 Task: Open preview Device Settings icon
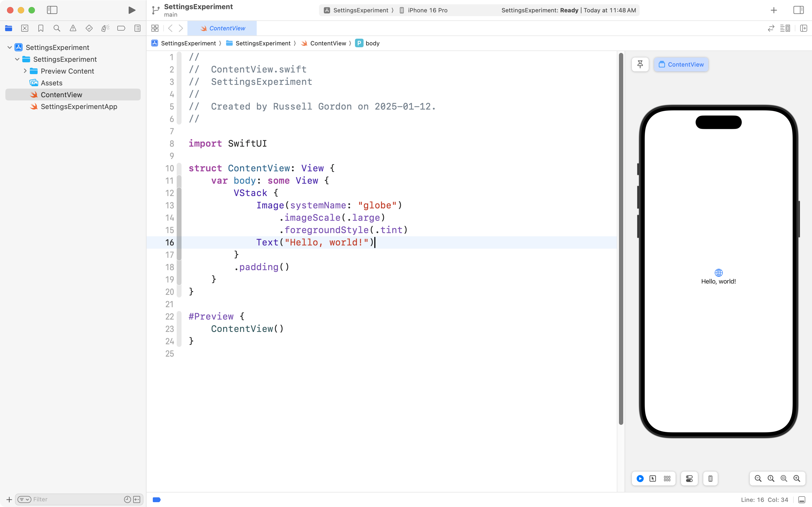pyautogui.click(x=689, y=479)
